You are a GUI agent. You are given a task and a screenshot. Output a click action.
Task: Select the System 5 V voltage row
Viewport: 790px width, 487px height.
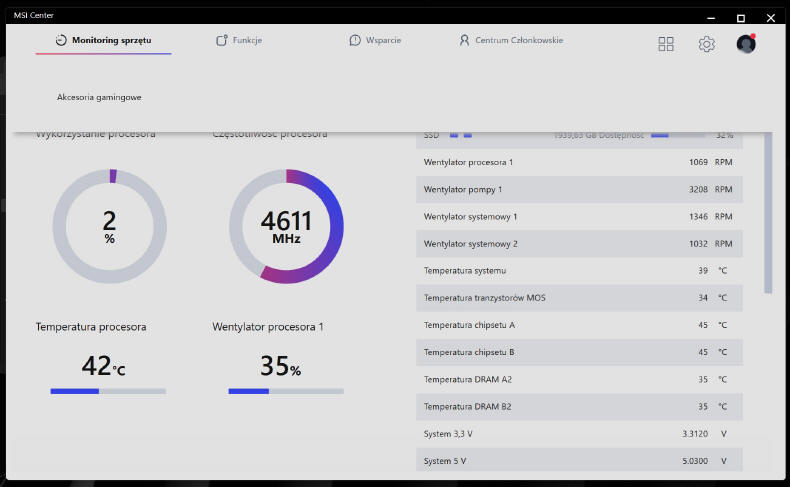pyautogui.click(x=579, y=461)
